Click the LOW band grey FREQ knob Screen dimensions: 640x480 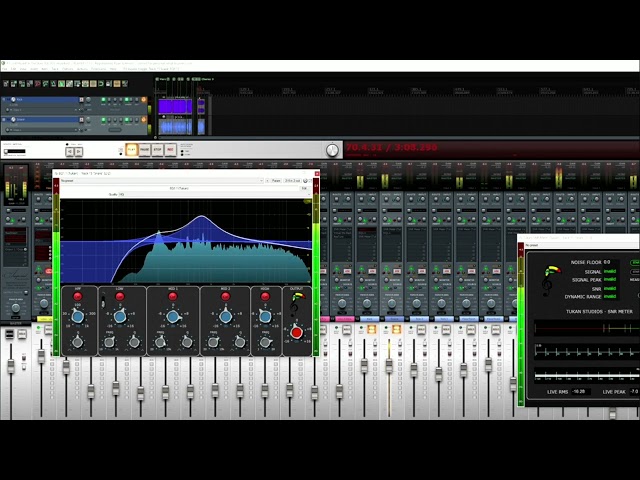(109, 342)
